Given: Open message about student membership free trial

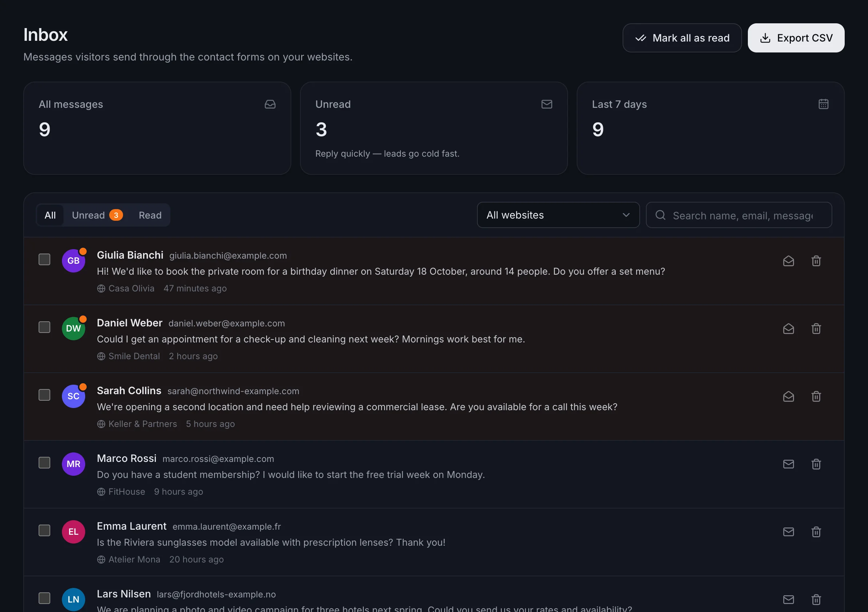Looking at the screenshot, I should click(x=291, y=475).
